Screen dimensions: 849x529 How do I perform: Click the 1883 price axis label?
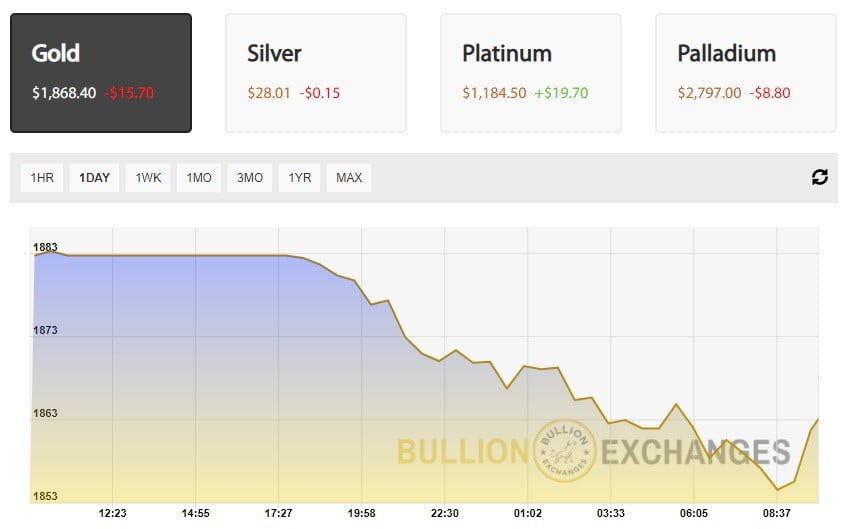[x=46, y=247]
